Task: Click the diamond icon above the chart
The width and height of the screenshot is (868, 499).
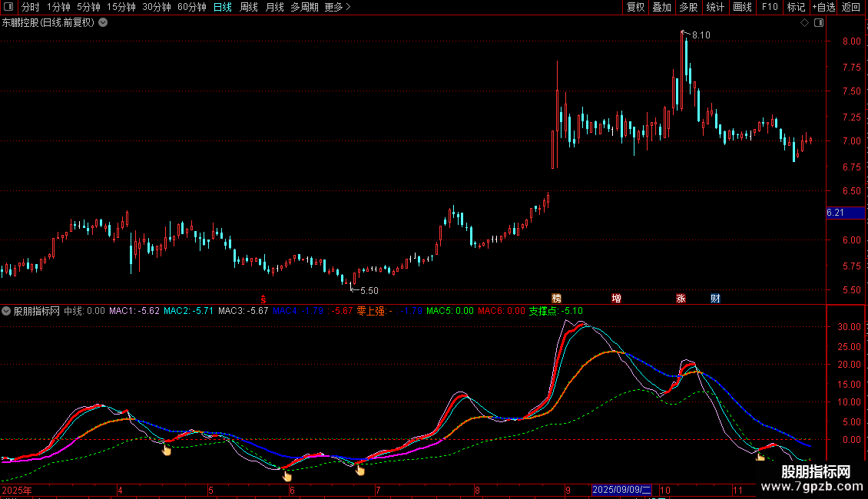Action: point(804,23)
